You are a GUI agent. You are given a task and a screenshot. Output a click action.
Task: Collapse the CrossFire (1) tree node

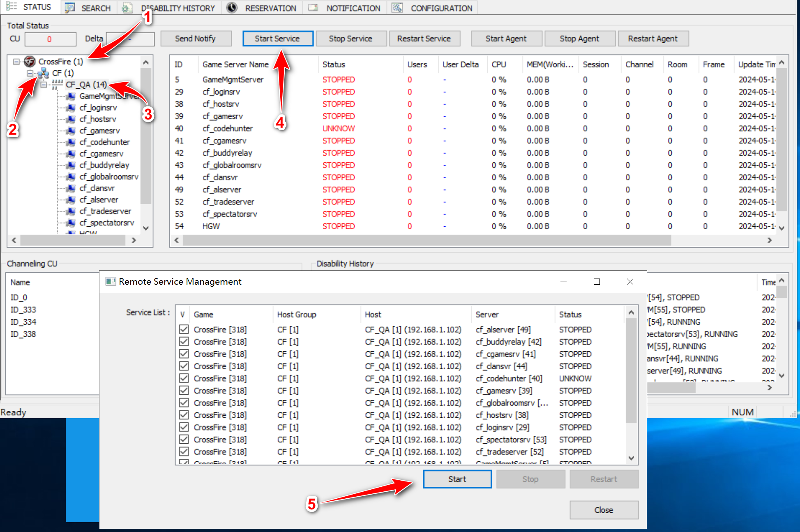[16, 62]
